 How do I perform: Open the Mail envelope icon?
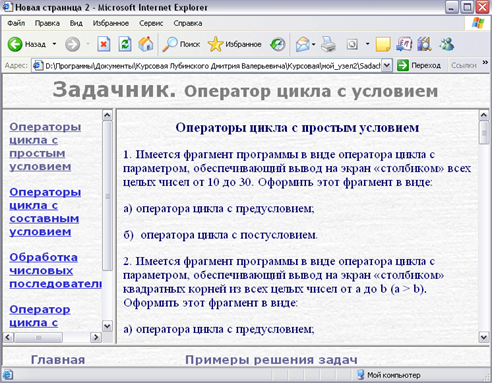tap(303, 44)
